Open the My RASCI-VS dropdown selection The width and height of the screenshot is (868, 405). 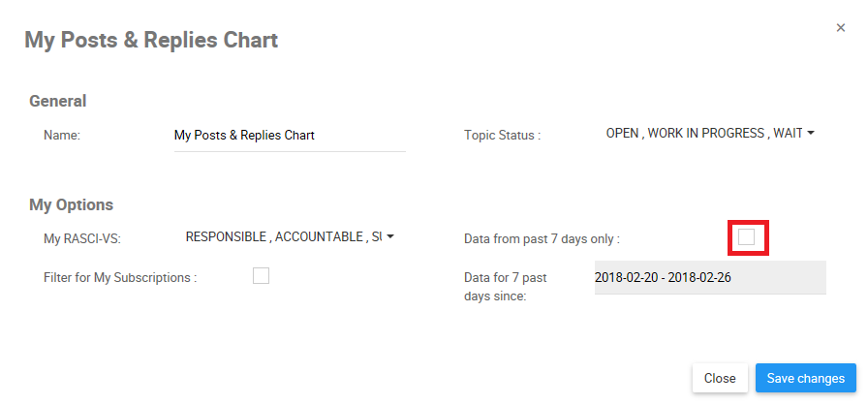(x=283, y=236)
